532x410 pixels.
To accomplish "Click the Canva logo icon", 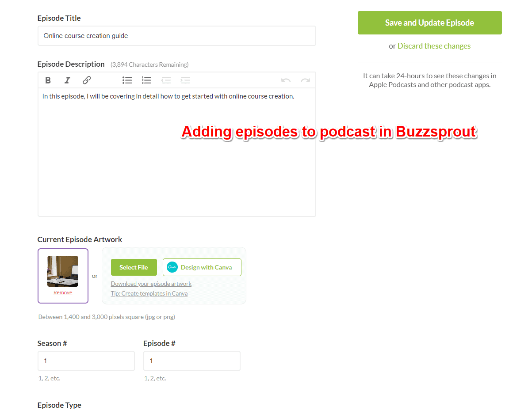I will (172, 267).
